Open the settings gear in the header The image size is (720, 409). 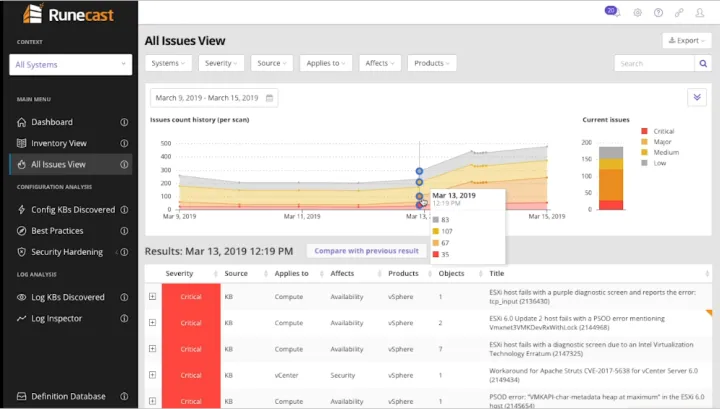tap(637, 13)
